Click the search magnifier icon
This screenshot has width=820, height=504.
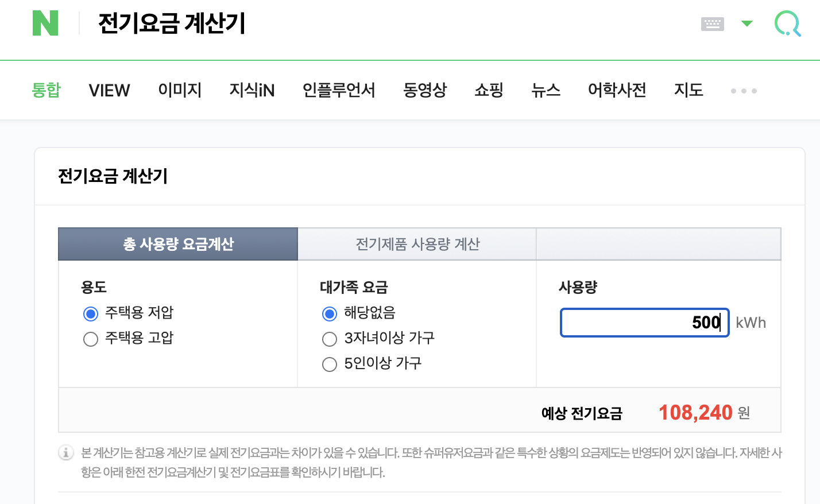click(x=788, y=24)
